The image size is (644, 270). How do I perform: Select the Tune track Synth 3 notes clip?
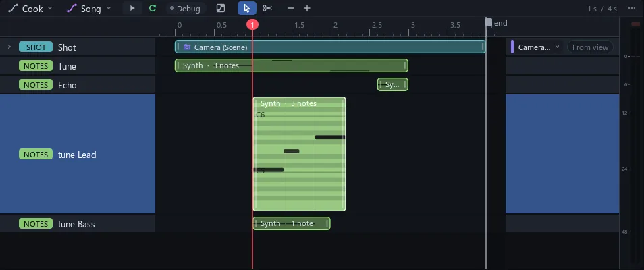click(291, 65)
